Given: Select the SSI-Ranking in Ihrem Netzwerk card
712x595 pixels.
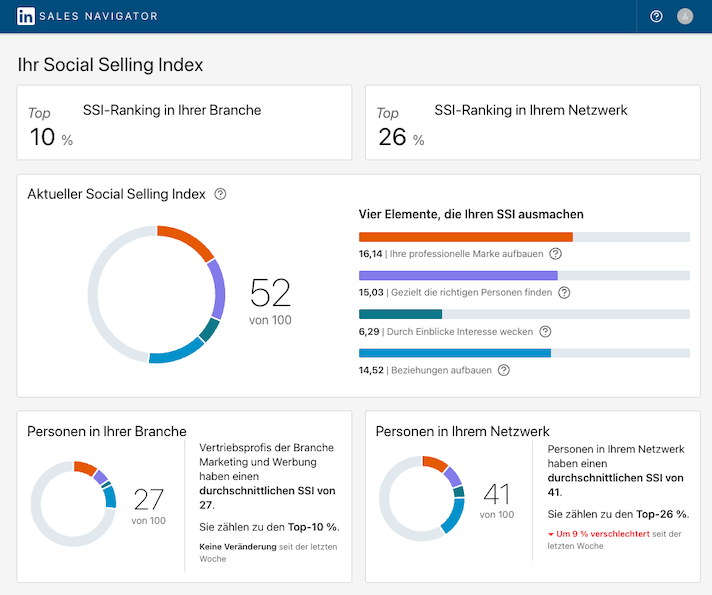Looking at the screenshot, I should point(532,122).
